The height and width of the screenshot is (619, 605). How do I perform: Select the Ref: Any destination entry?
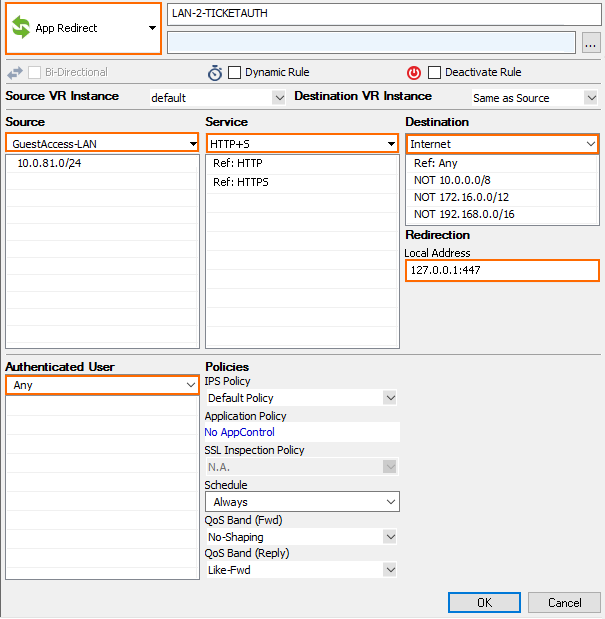click(x=502, y=163)
